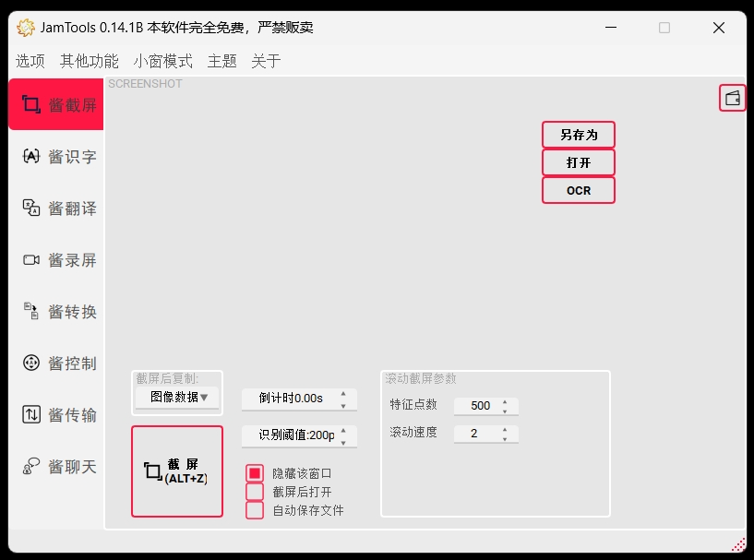
Task: Decrease the 滚动速度 value
Action: (x=505, y=439)
